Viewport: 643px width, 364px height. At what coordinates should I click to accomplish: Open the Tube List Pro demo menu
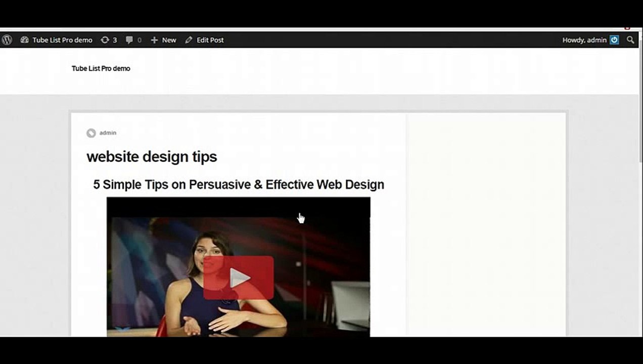click(x=62, y=40)
